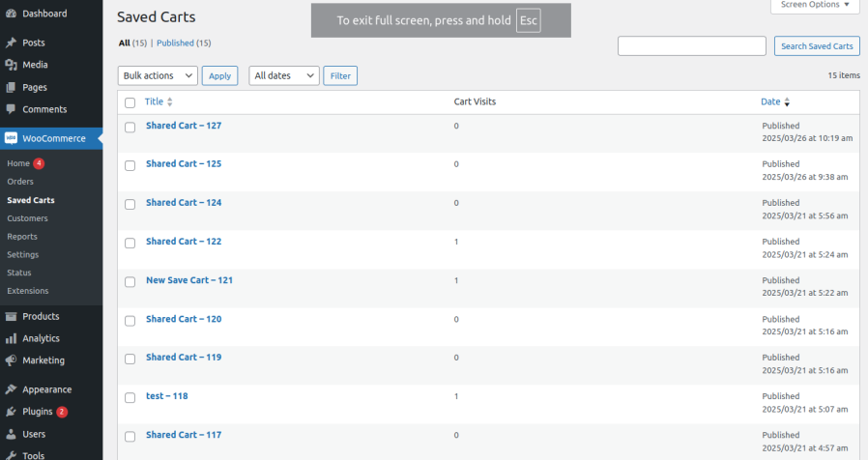This screenshot has width=868, height=460.
Task: Click the Posts pushpin icon
Action: click(11, 43)
